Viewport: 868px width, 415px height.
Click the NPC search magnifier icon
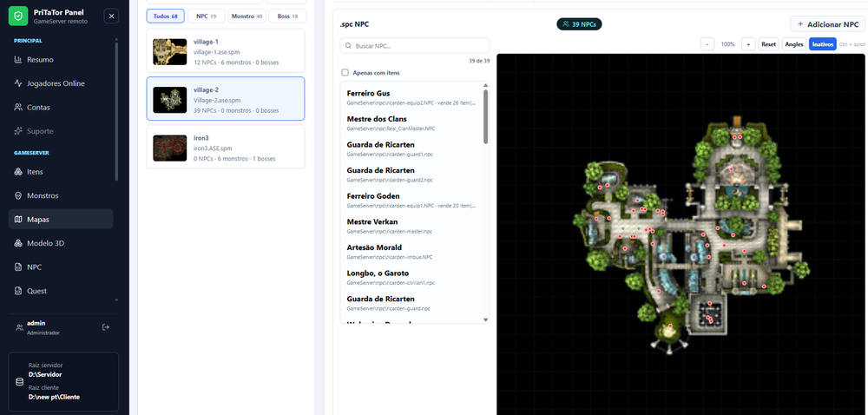(x=349, y=46)
